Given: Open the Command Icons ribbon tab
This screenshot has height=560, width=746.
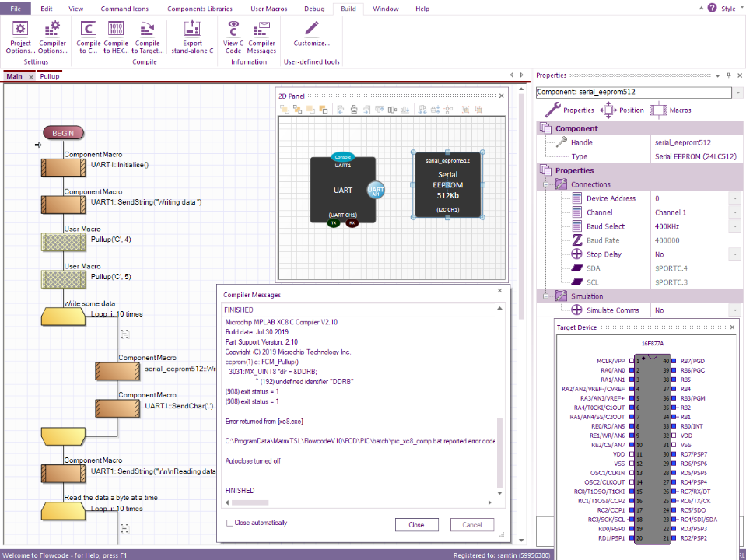Looking at the screenshot, I should (124, 9).
